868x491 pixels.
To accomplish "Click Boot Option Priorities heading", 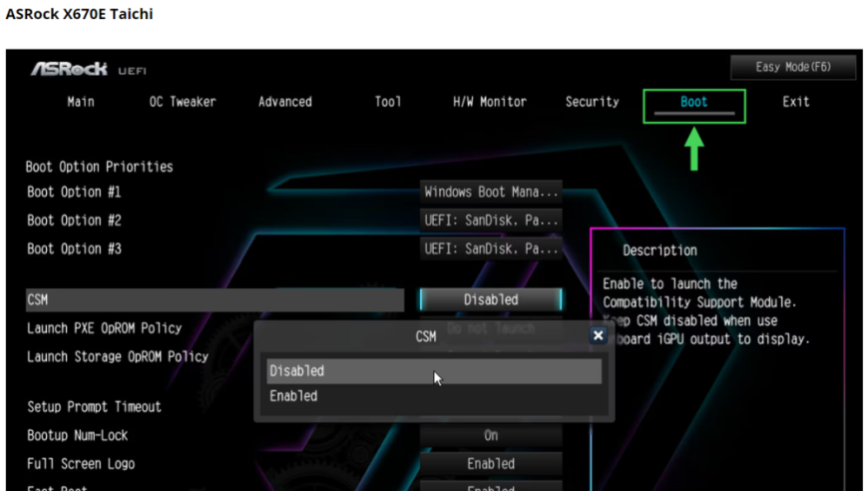I will (99, 167).
